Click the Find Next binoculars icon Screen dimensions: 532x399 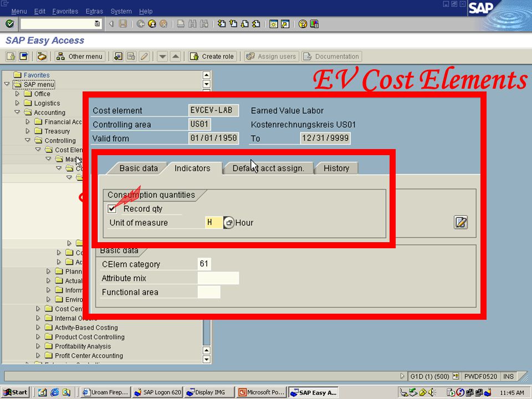pos(204,24)
